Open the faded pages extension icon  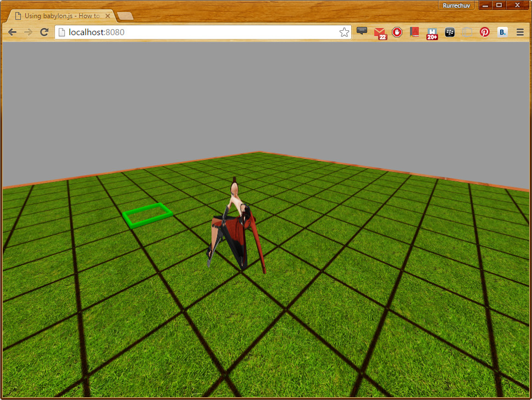tap(467, 32)
